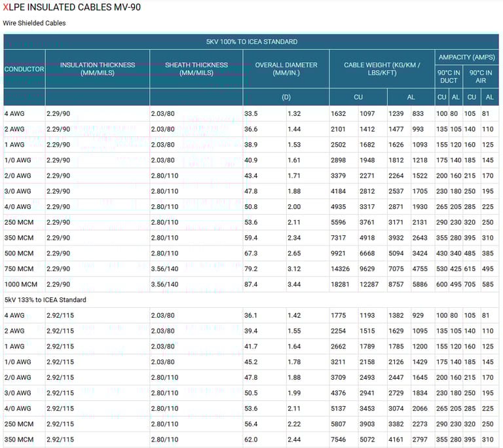Viewport: 503px width, 448px height.
Task: Click the CABLE WEIGHT column header
Action: [382, 69]
